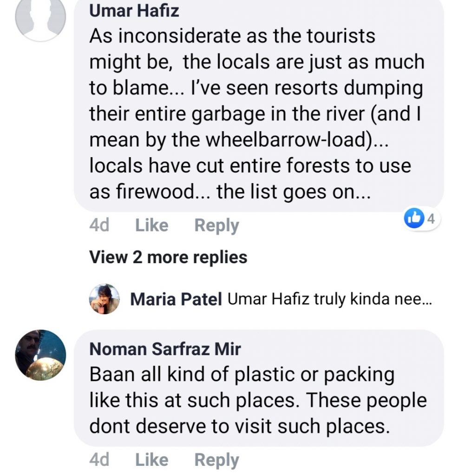
Task: Reply to Umar Hafiz's comment
Action: click(216, 225)
